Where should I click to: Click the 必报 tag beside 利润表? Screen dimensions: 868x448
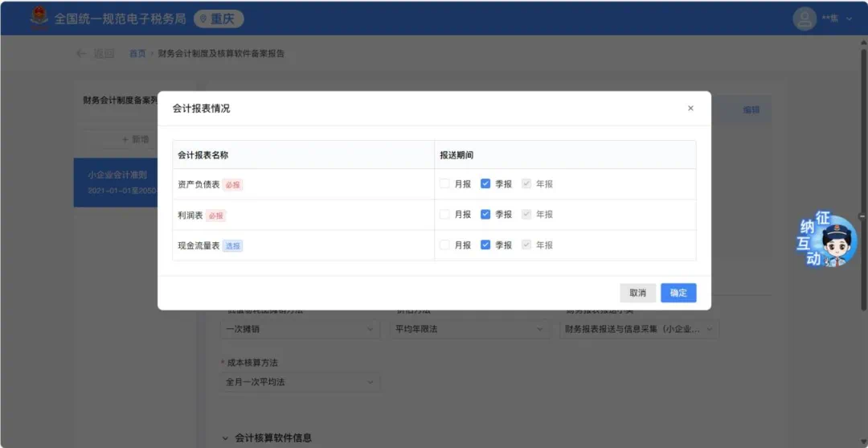[x=216, y=216]
